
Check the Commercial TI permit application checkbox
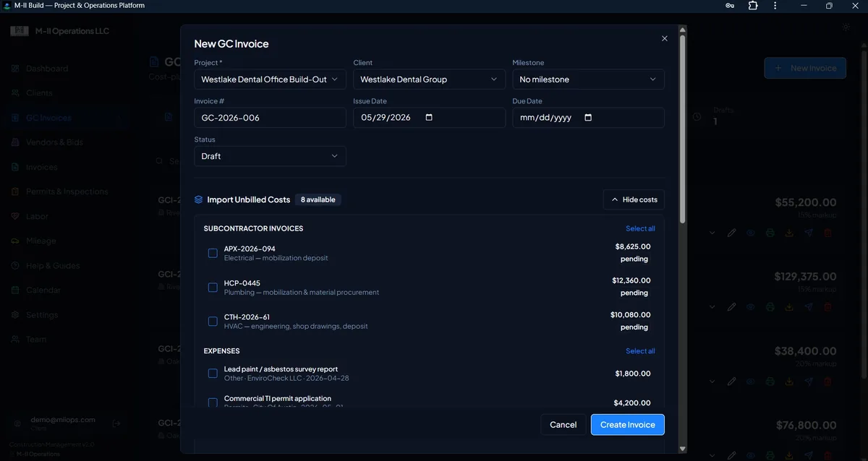(x=213, y=402)
